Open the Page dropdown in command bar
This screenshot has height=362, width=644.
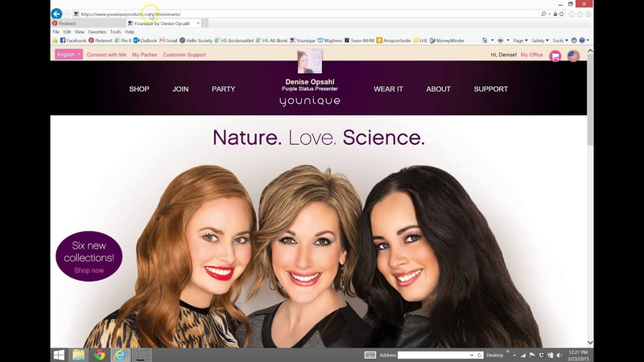[519, 40]
